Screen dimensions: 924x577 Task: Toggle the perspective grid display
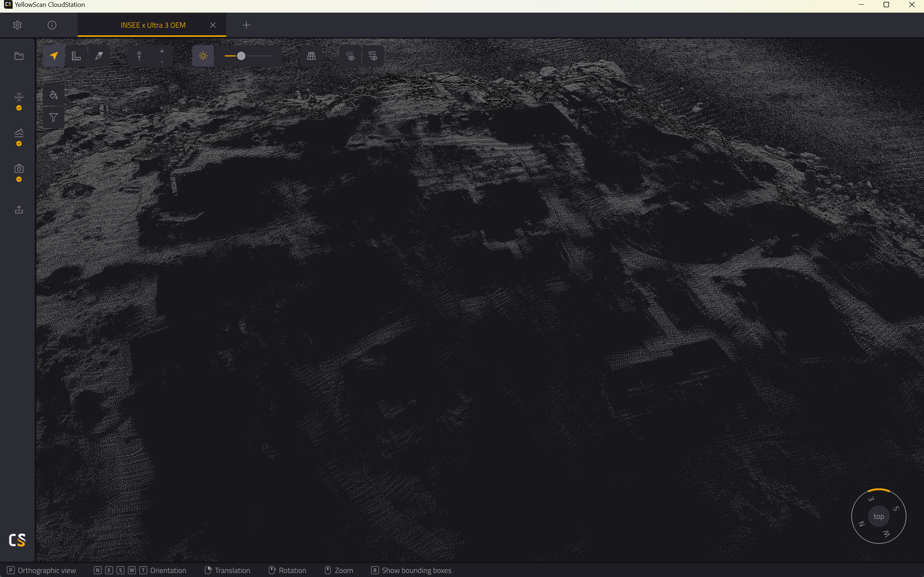click(x=311, y=56)
